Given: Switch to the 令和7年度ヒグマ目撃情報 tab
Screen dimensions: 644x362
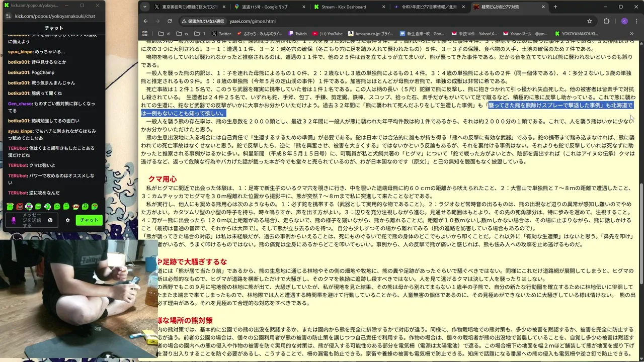Looking at the screenshot, I should [x=429, y=7].
